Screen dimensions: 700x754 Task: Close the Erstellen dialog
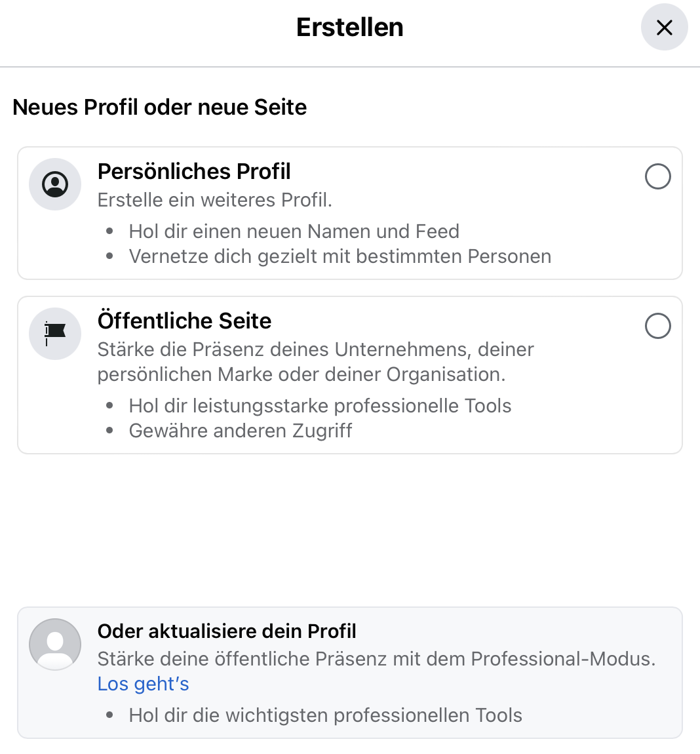pos(664,28)
